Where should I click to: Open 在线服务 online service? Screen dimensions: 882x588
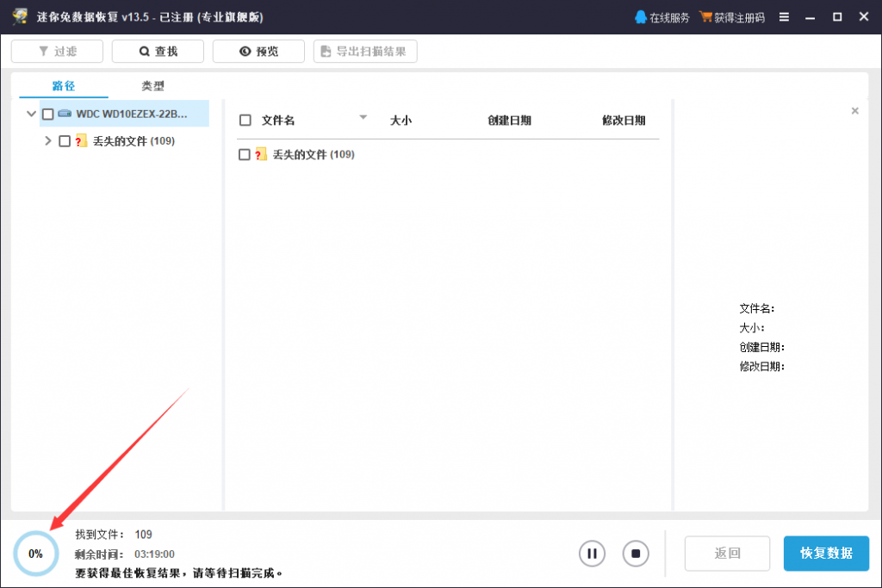click(x=662, y=17)
